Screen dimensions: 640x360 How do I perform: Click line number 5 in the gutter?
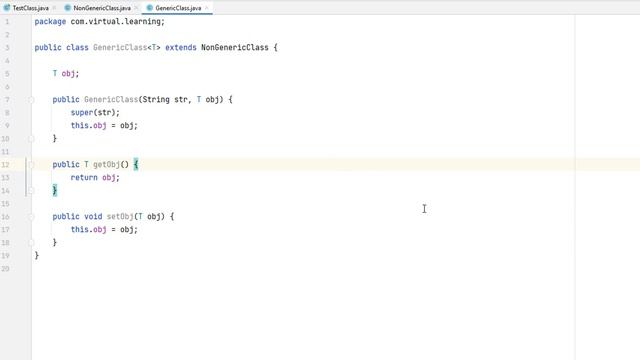(x=7, y=74)
